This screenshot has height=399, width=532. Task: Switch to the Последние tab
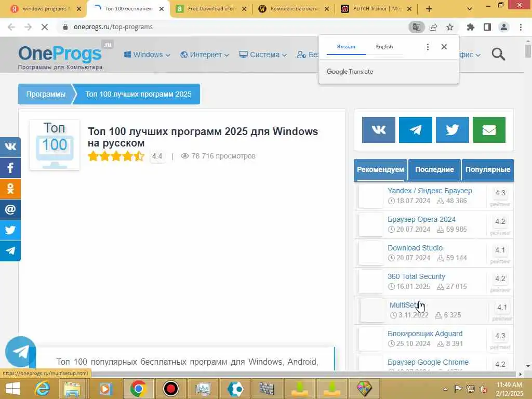coord(434,170)
